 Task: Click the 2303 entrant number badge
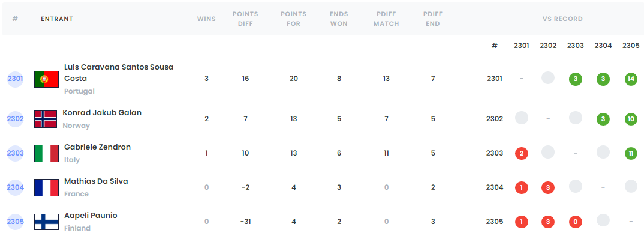click(x=15, y=153)
